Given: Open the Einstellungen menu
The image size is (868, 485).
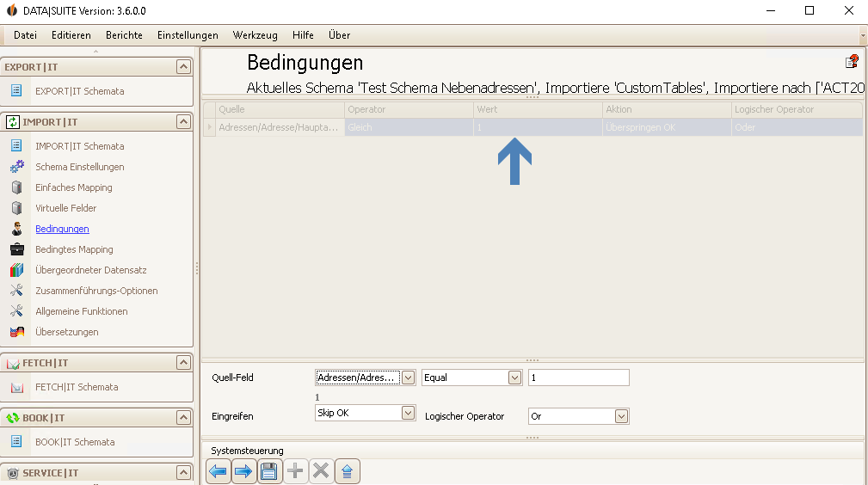Looking at the screenshot, I should tap(188, 35).
